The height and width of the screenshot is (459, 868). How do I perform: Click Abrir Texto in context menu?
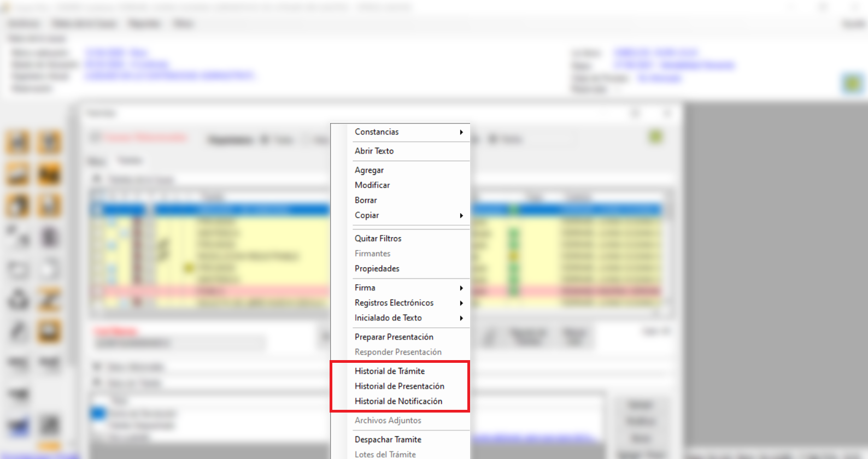(x=374, y=151)
